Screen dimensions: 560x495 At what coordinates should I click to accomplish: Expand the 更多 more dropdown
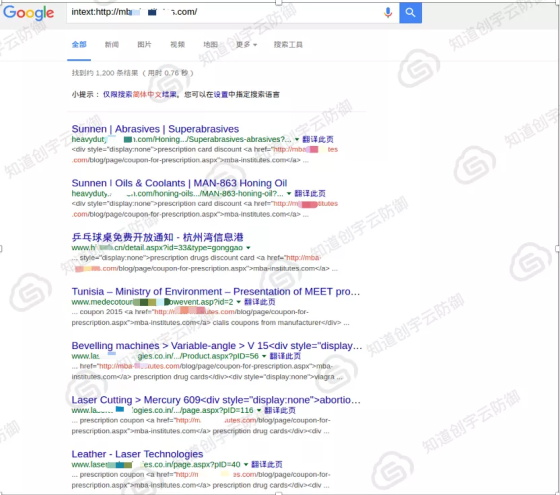[246, 45]
